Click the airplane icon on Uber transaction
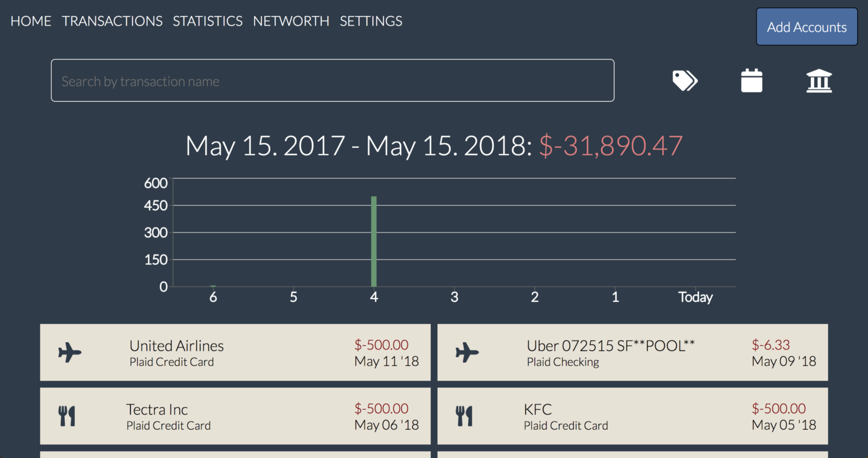 point(467,352)
